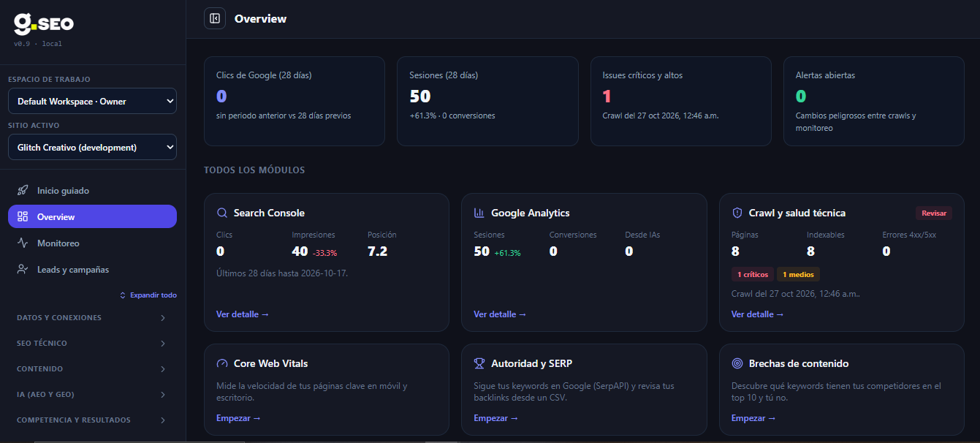The height and width of the screenshot is (443, 980).
Task: Click the Indexables value 8
Action: (x=811, y=251)
